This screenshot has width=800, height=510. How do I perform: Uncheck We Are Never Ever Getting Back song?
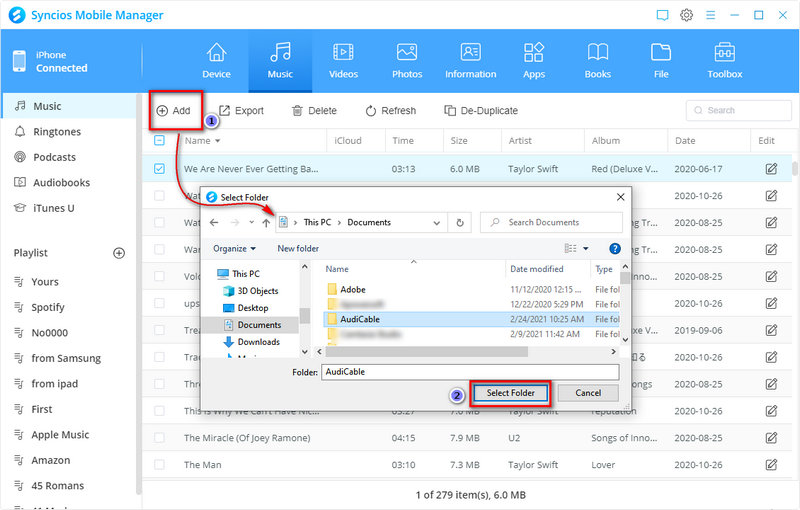[159, 169]
